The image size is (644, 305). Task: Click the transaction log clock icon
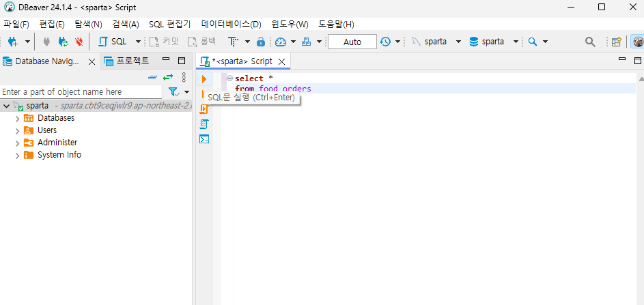click(x=385, y=42)
